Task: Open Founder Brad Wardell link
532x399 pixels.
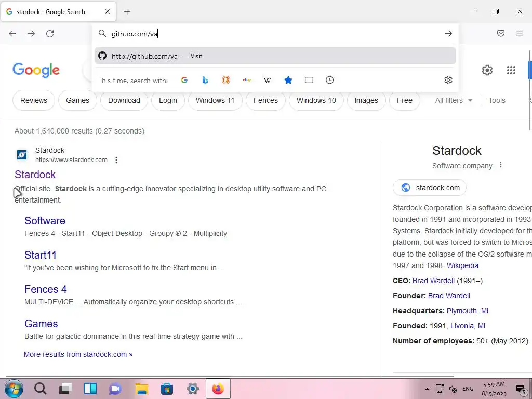Action: tap(449, 296)
